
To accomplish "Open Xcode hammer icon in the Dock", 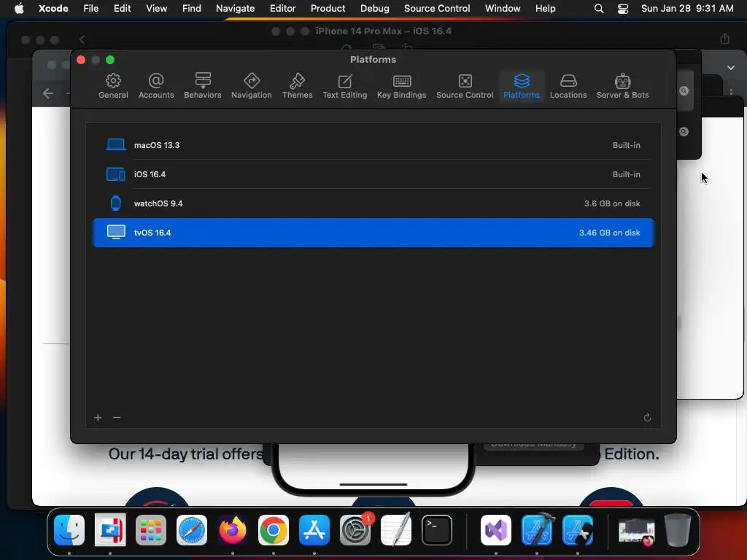I will pyautogui.click(x=537, y=530).
